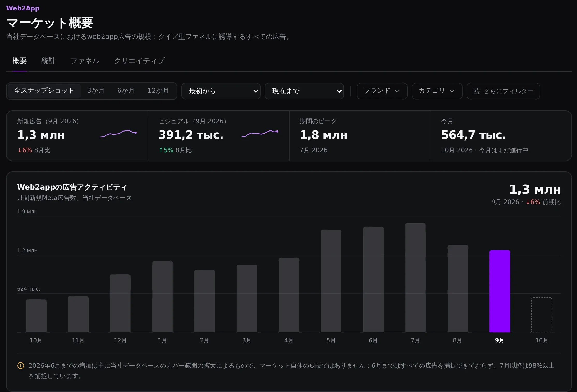577x392 pixels.
Task: Click the Web2App brand link
Action: coord(23,8)
